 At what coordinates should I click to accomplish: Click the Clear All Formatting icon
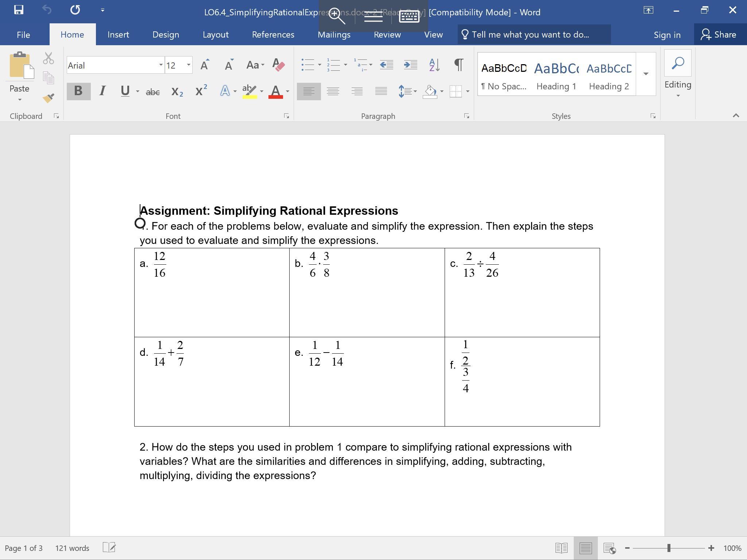(279, 65)
